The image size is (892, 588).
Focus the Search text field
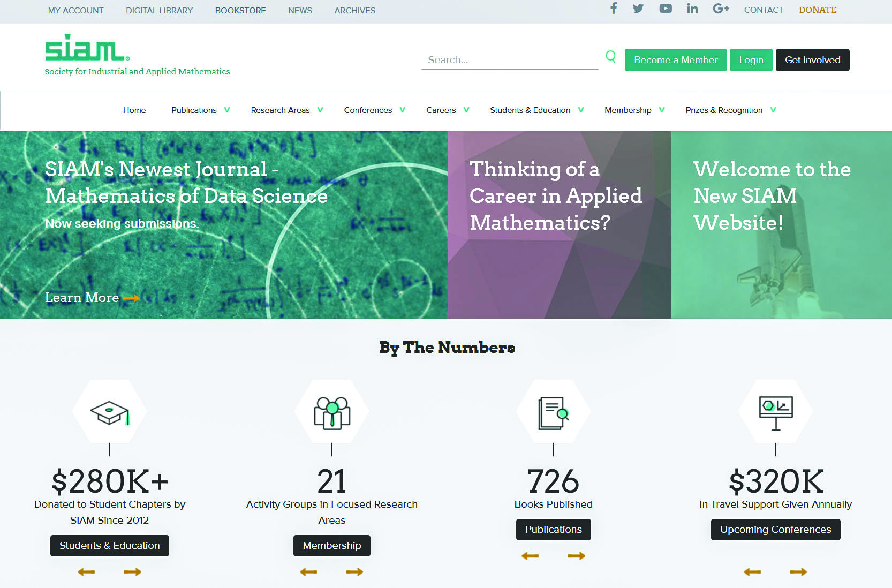[x=509, y=60]
